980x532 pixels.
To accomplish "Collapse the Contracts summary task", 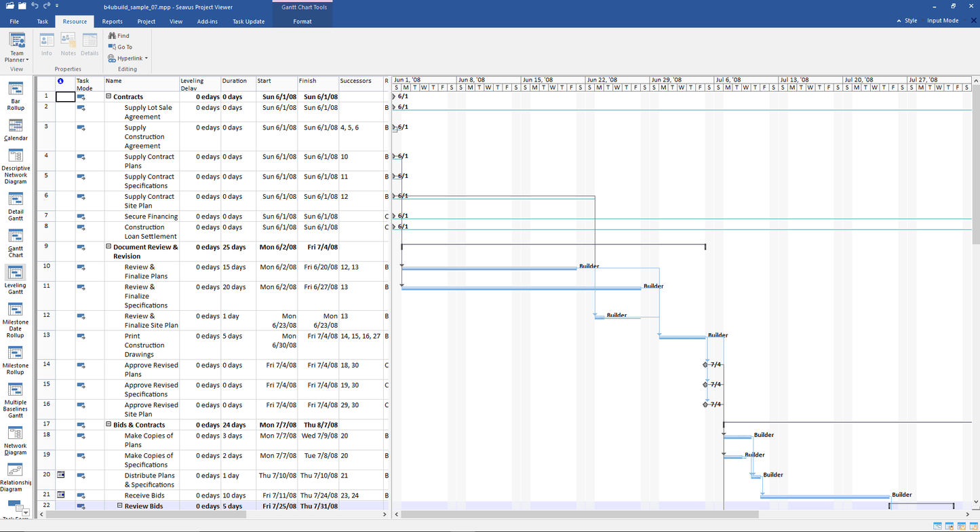I will click(x=108, y=96).
